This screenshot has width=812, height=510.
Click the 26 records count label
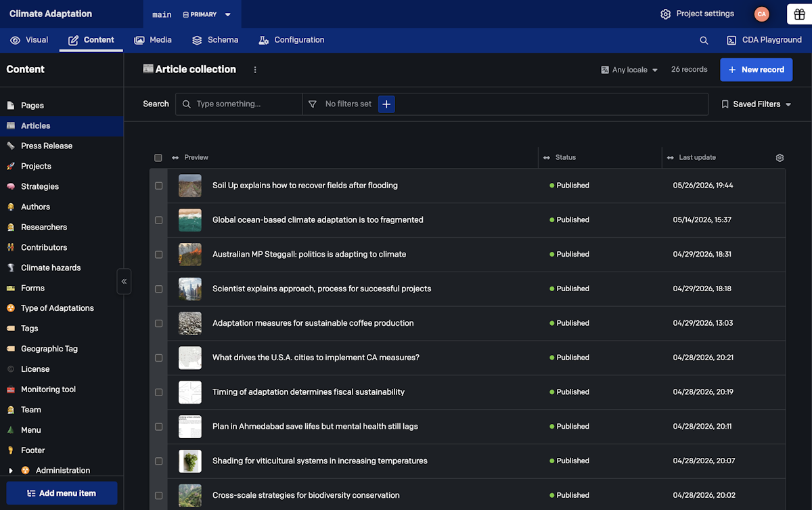coord(689,70)
